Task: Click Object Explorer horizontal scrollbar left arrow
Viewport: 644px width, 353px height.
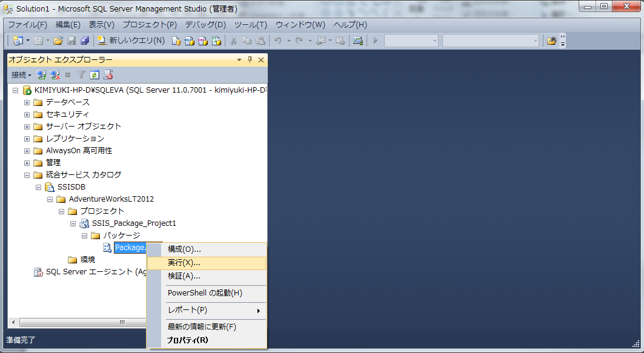Action: [13, 322]
